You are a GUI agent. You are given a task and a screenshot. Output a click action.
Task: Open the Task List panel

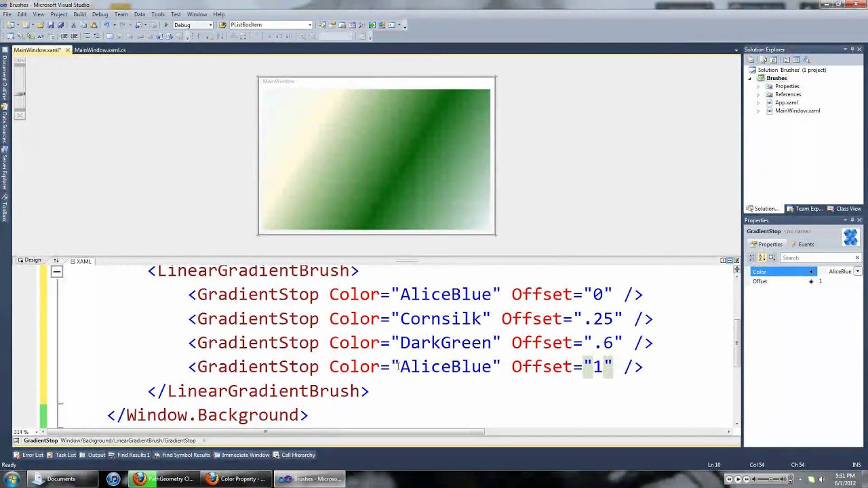[x=62, y=455]
